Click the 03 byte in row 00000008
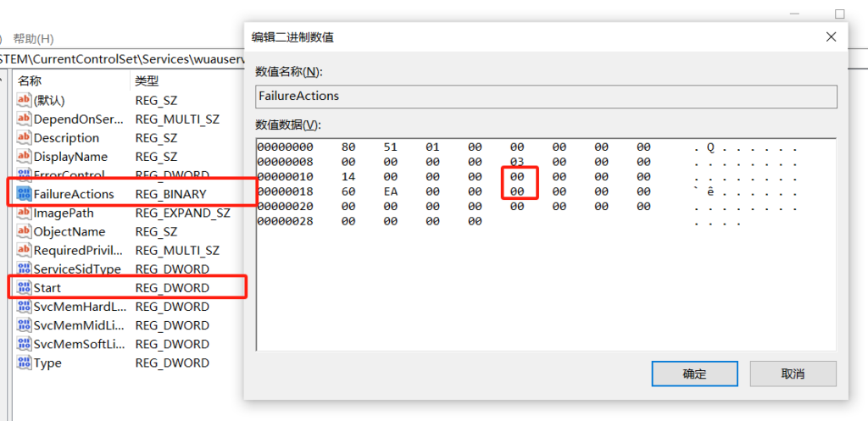 pyautogui.click(x=517, y=161)
